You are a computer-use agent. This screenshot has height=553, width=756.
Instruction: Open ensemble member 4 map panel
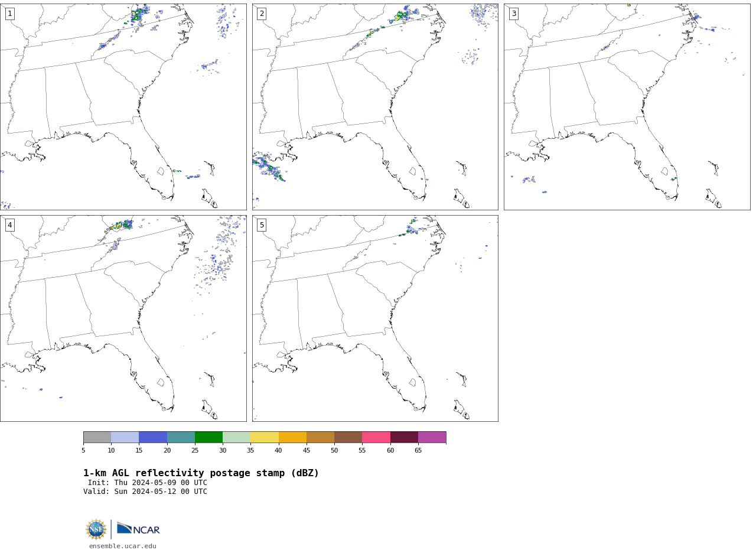pos(123,318)
